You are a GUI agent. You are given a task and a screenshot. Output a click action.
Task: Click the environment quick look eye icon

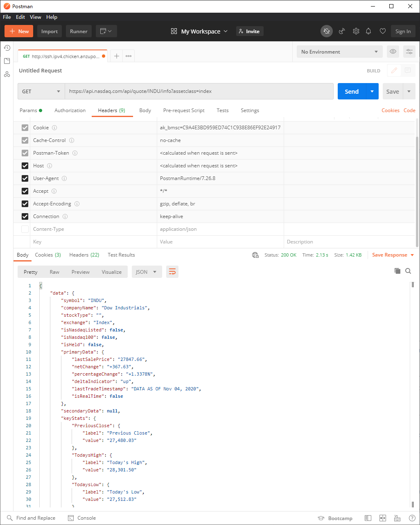[393, 52]
